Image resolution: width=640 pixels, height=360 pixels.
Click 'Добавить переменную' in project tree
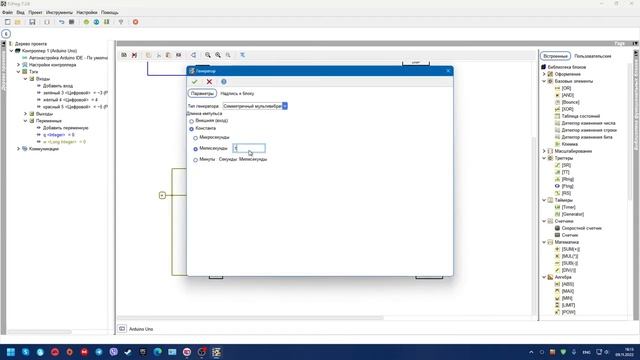(x=66, y=128)
